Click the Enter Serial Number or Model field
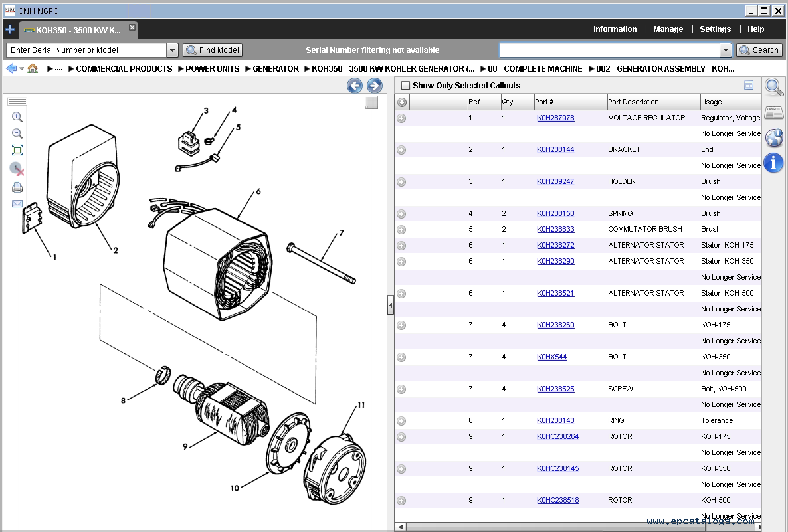The height and width of the screenshot is (532, 788). pyautogui.click(x=86, y=50)
